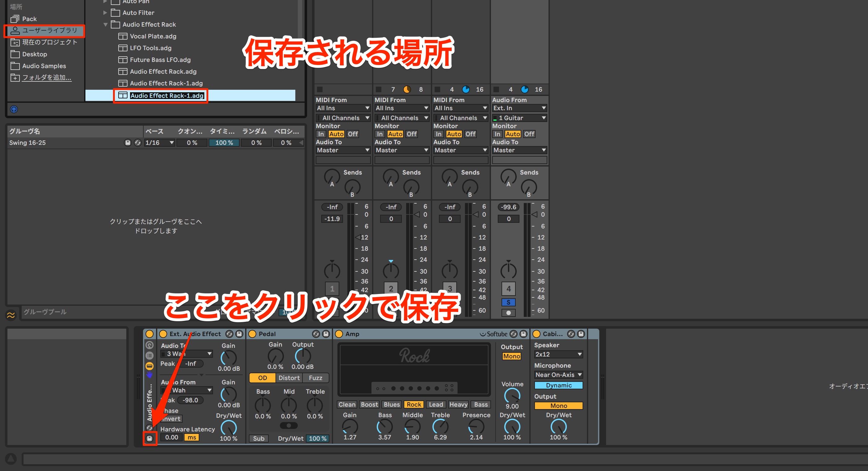868x471 pixels.
Task: Arm track 4 for recording
Action: click(x=508, y=313)
